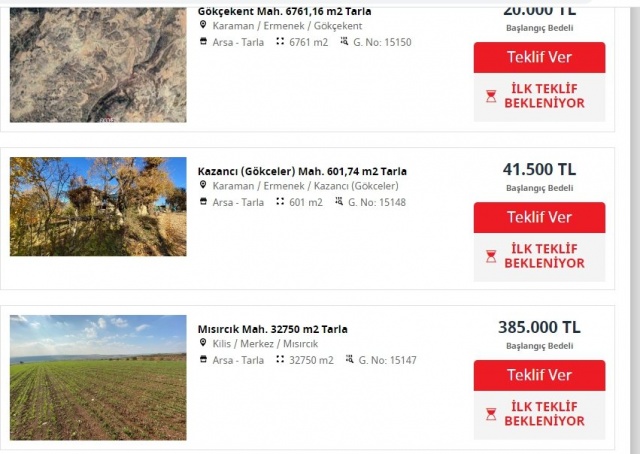
Task: Click area size icon next to 32750 m2
Action: pos(280,359)
